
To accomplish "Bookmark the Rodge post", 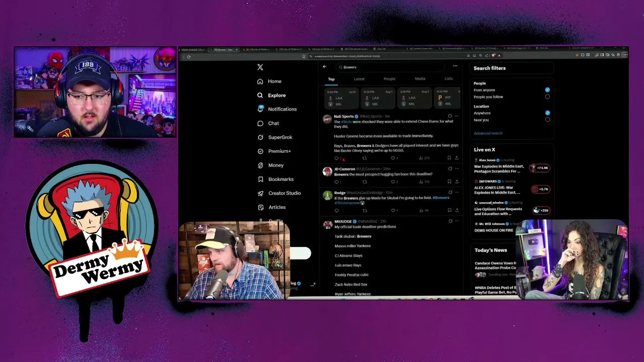I will (449, 211).
